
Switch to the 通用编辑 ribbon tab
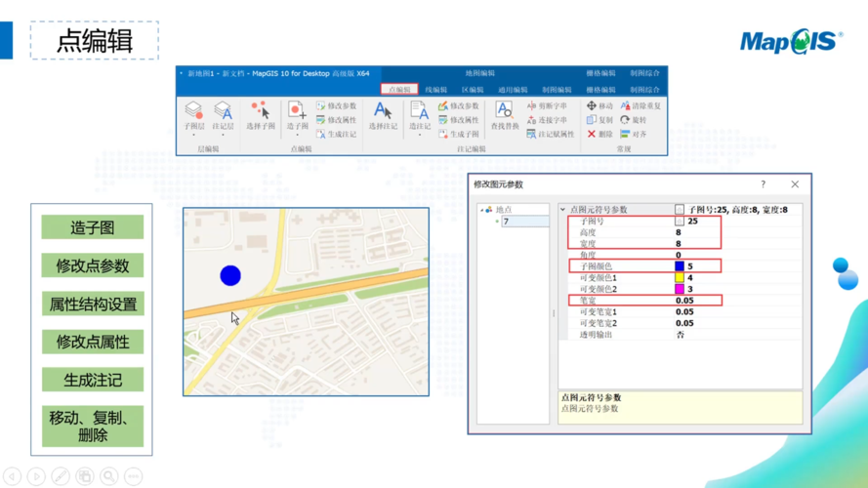click(x=512, y=89)
